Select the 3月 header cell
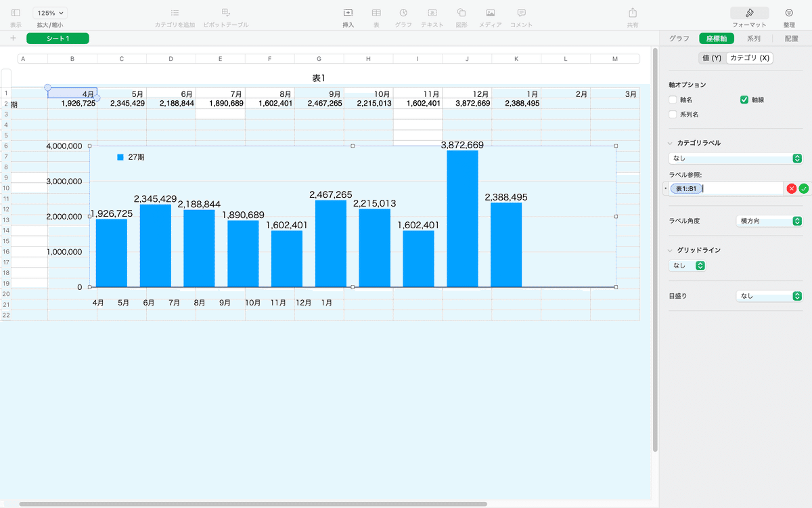The image size is (812, 508). tap(615, 93)
